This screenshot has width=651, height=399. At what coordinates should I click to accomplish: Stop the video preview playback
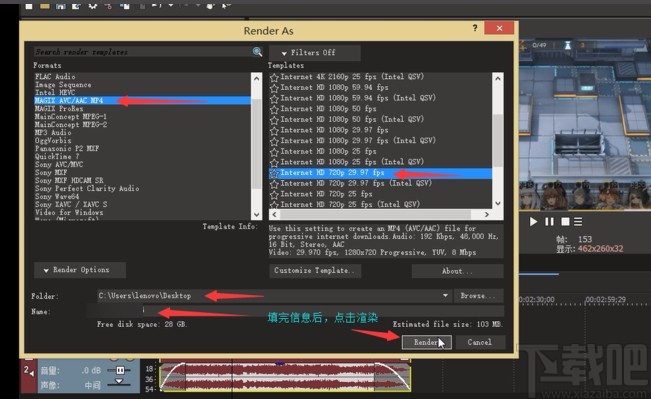tap(565, 222)
